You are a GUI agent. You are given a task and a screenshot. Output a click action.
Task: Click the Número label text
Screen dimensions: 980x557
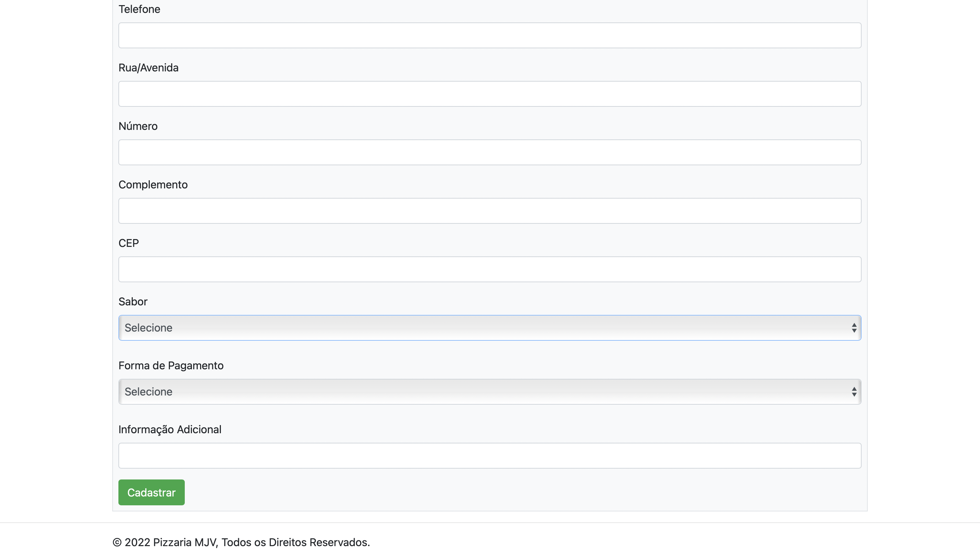click(138, 126)
